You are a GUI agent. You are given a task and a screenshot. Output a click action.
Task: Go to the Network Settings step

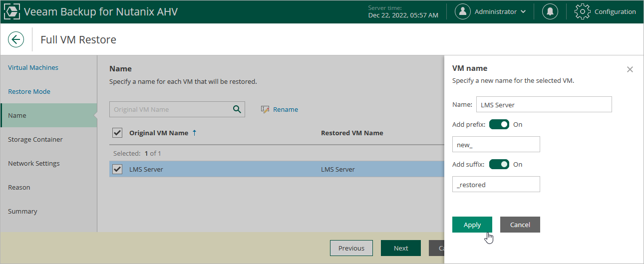(x=33, y=163)
